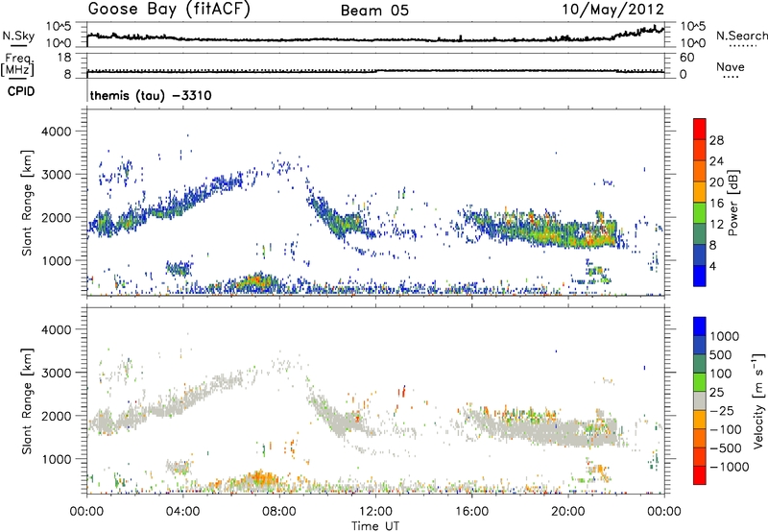This screenshot has height=532, width=768.
Task: Select the "themis (tau) -3310" text
Action: coord(151,95)
